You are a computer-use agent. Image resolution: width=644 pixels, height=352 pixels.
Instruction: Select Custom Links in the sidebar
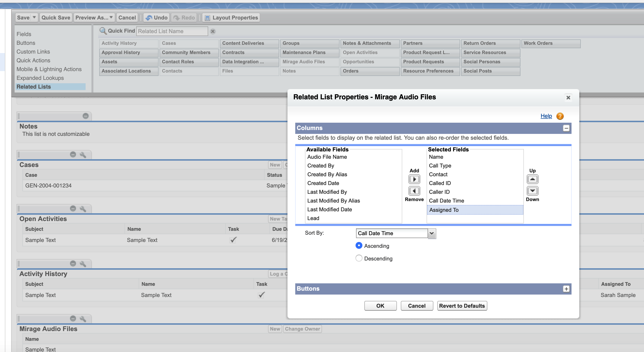(x=33, y=52)
